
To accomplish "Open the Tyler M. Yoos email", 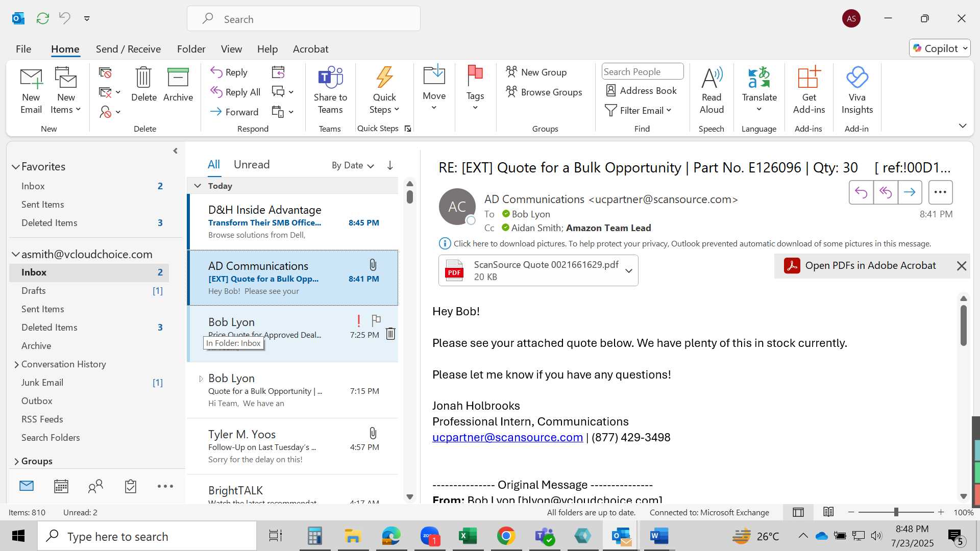I will click(x=293, y=446).
